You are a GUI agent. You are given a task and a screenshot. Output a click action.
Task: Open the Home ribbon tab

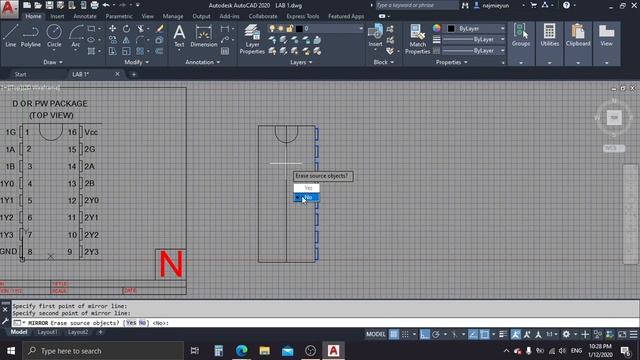point(33,16)
